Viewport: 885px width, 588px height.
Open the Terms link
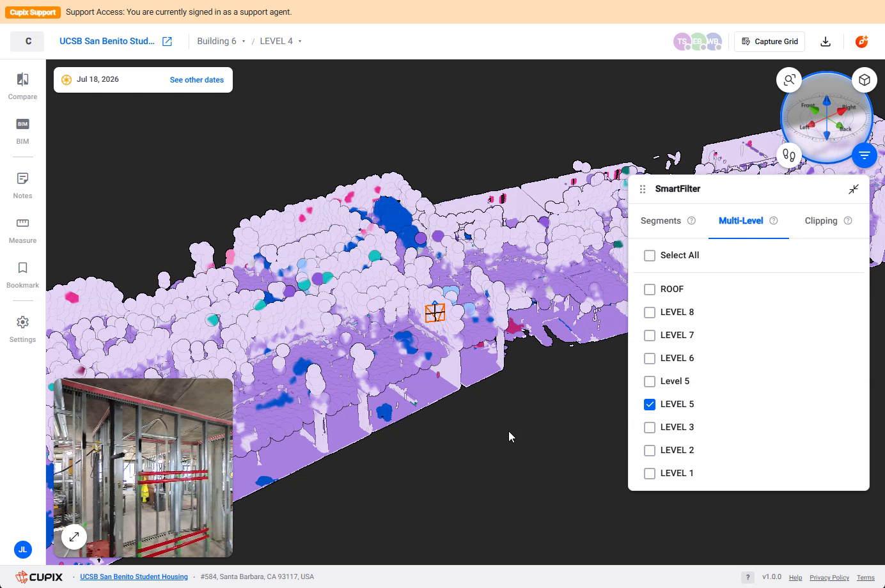click(x=866, y=578)
